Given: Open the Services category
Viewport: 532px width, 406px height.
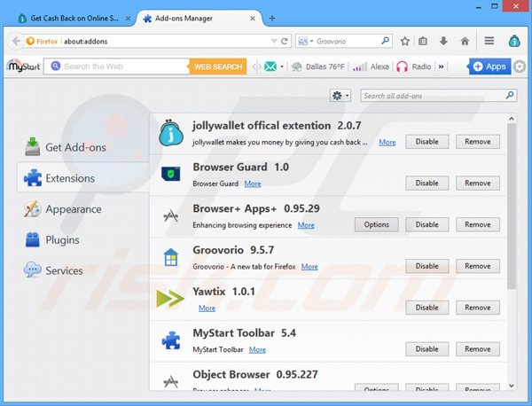Looking at the screenshot, I should pos(83,270).
